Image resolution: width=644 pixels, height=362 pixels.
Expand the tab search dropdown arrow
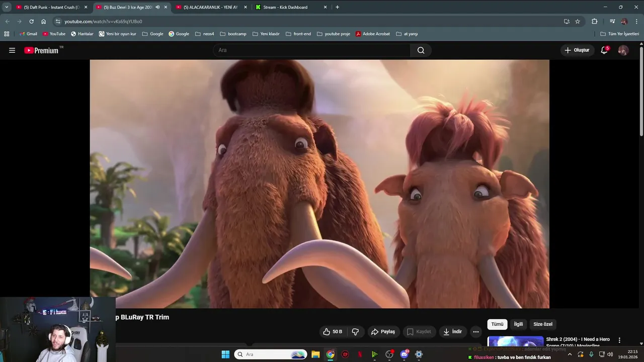pos(7,7)
